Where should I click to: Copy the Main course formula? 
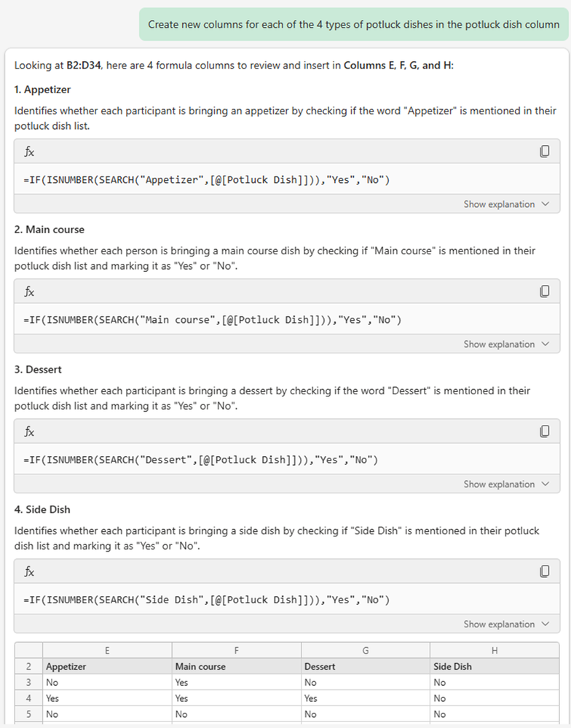(544, 291)
